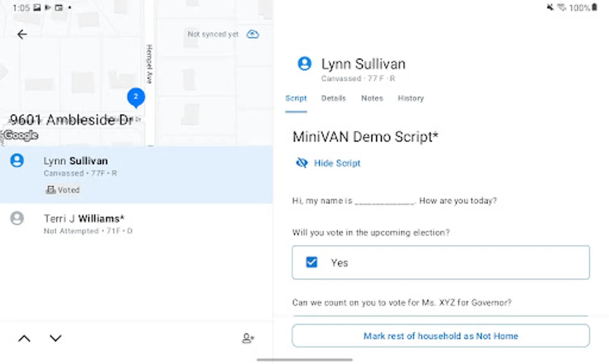Viewport: 609px width, 364px height.
Task: Select Lynn Sullivan in the household list
Action: 136,174
